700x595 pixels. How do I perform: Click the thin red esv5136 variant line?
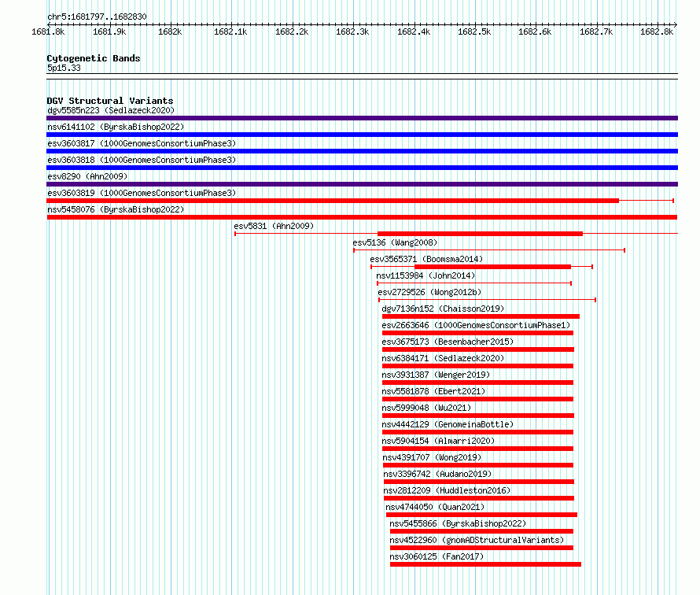(x=489, y=250)
